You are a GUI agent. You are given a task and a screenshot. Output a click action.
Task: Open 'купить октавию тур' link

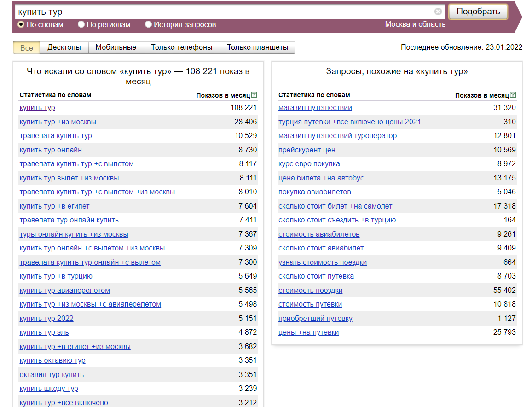(52, 361)
